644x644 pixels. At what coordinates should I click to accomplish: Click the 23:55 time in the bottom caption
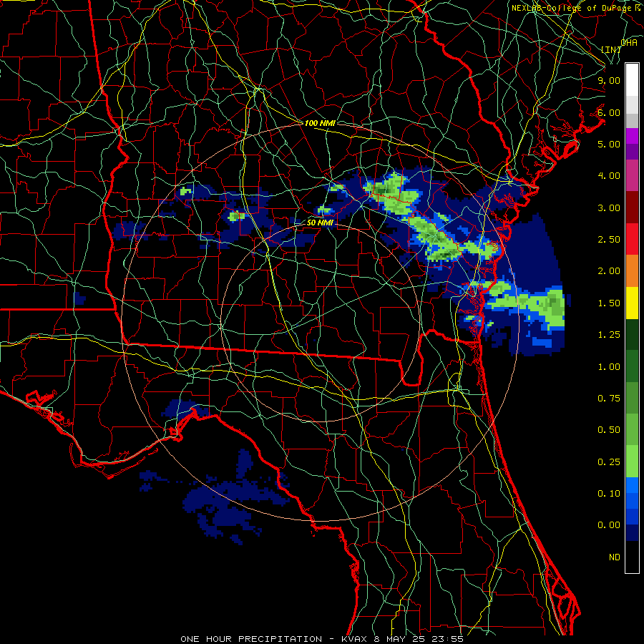(447, 639)
